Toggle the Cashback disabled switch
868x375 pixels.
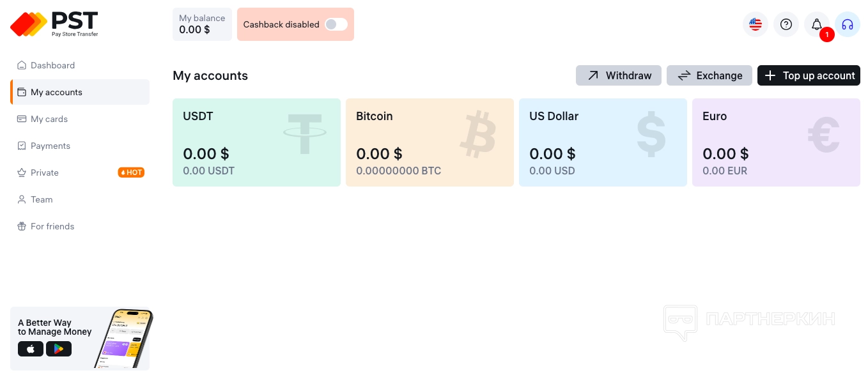[336, 24]
